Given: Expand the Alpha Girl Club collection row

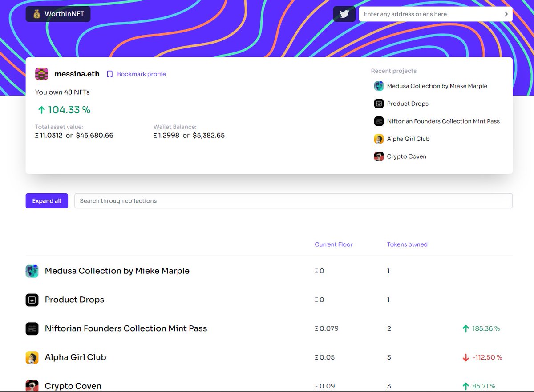Looking at the screenshot, I should click(x=269, y=357).
